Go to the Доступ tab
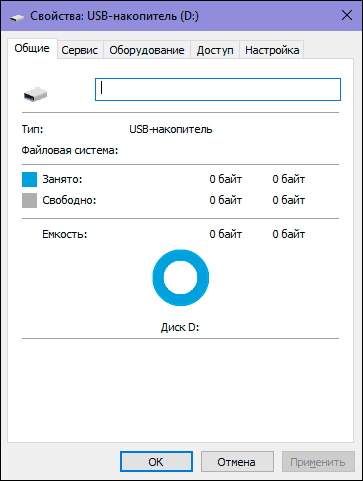The image size is (363, 481). (x=215, y=50)
